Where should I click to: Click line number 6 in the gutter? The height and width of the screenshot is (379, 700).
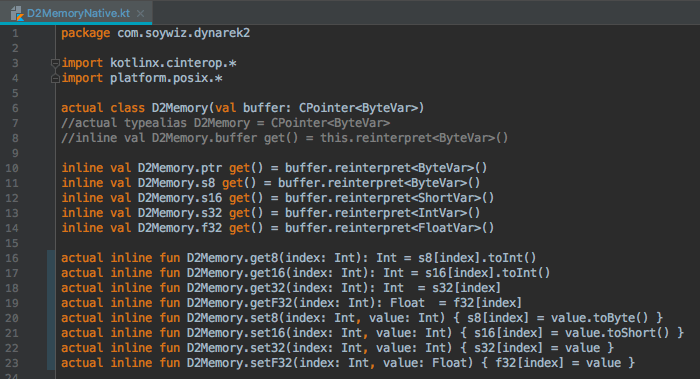click(15, 108)
